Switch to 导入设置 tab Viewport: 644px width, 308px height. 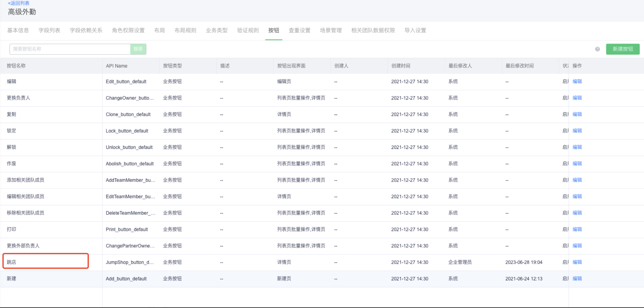point(415,30)
